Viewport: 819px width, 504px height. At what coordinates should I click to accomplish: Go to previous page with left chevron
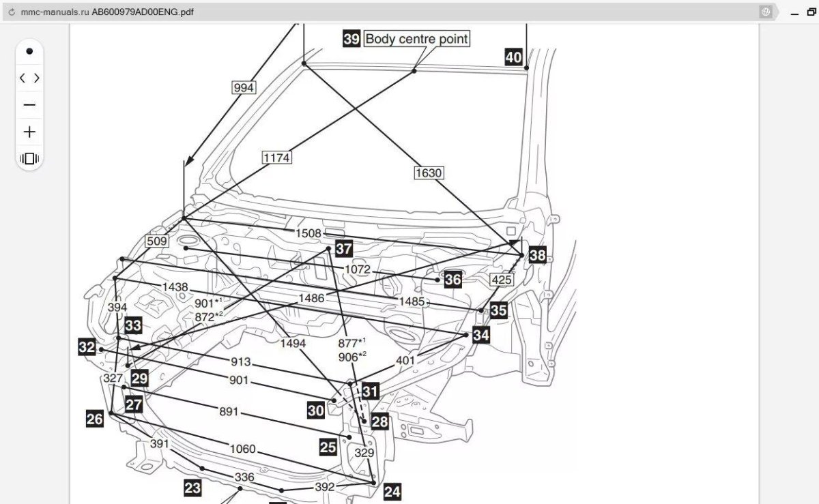pyautogui.click(x=23, y=78)
